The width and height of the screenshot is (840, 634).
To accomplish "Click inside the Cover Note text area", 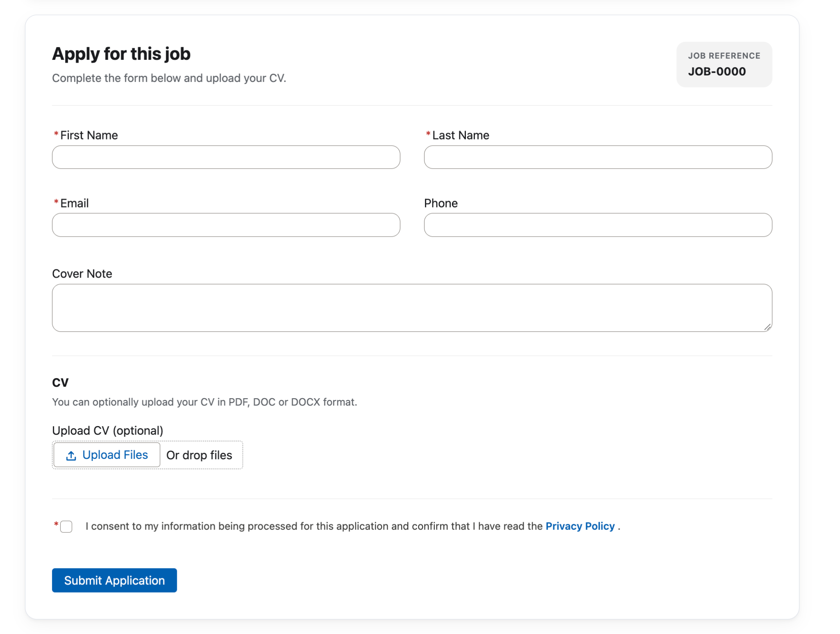I will click(412, 308).
